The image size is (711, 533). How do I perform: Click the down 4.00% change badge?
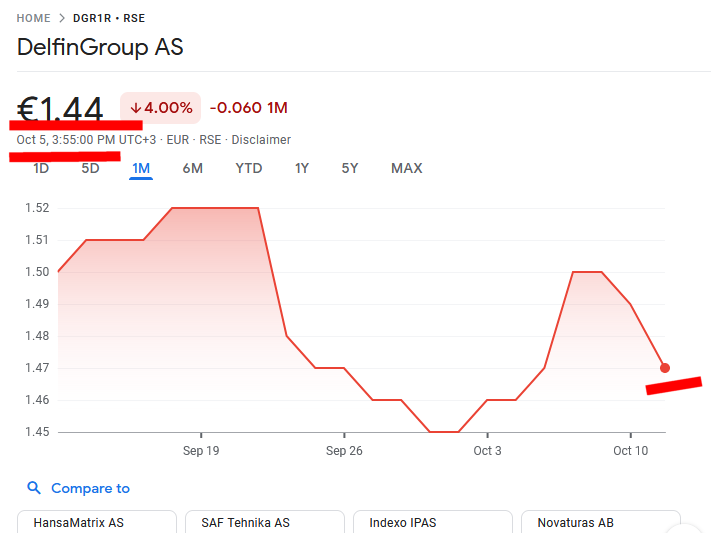tap(161, 108)
